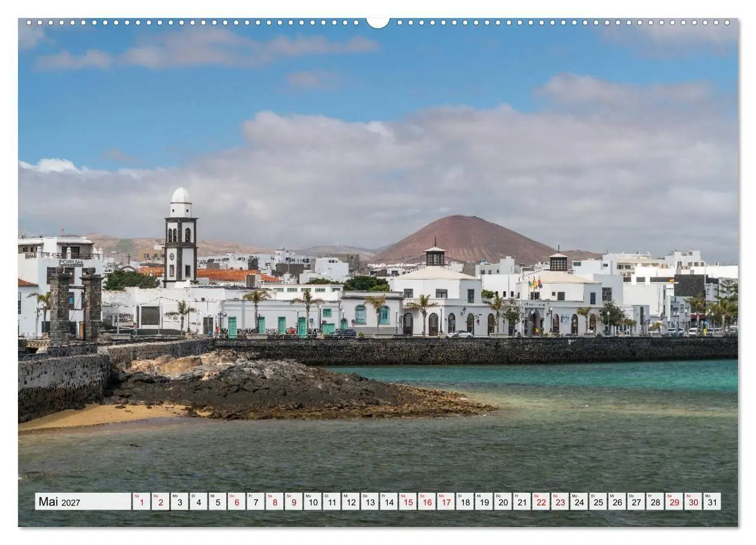The image size is (756, 545).
Task: Click day 10 in the calendar strip
Action: point(313,502)
